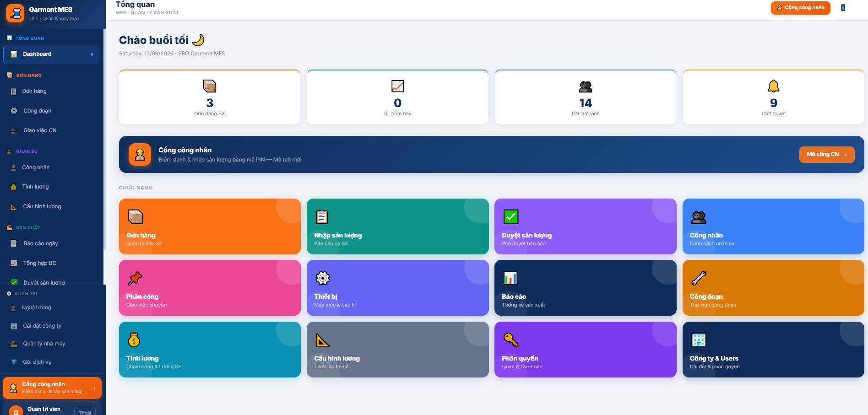
Task: Click the 'TỔNG QUAN' section header in sidebar
Action: pyautogui.click(x=30, y=38)
